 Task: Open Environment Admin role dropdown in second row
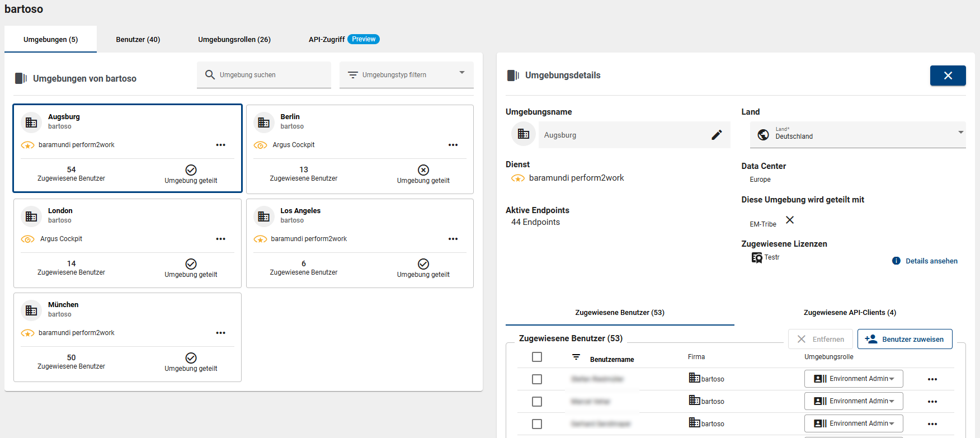[854, 401]
